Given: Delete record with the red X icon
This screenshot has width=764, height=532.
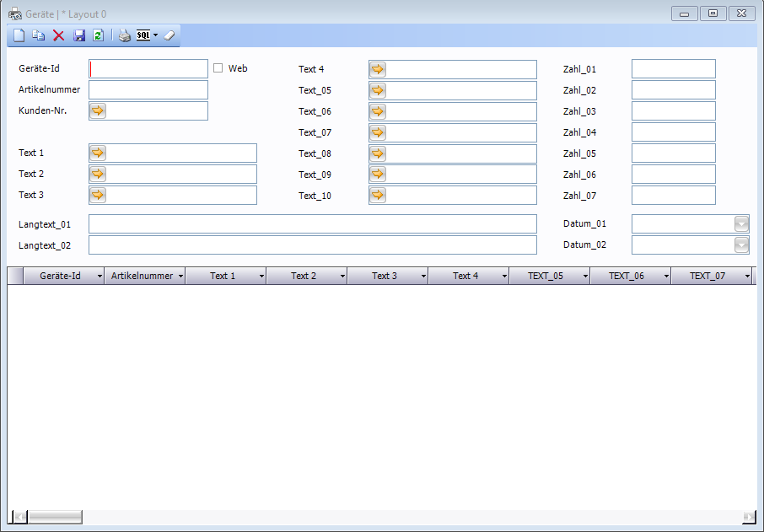Looking at the screenshot, I should pyautogui.click(x=58, y=35).
